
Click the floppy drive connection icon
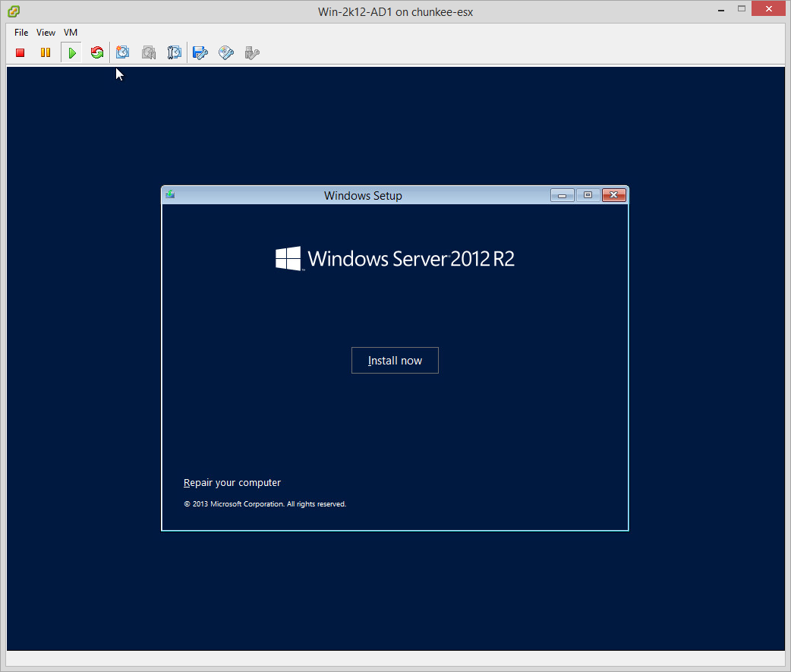(x=200, y=53)
